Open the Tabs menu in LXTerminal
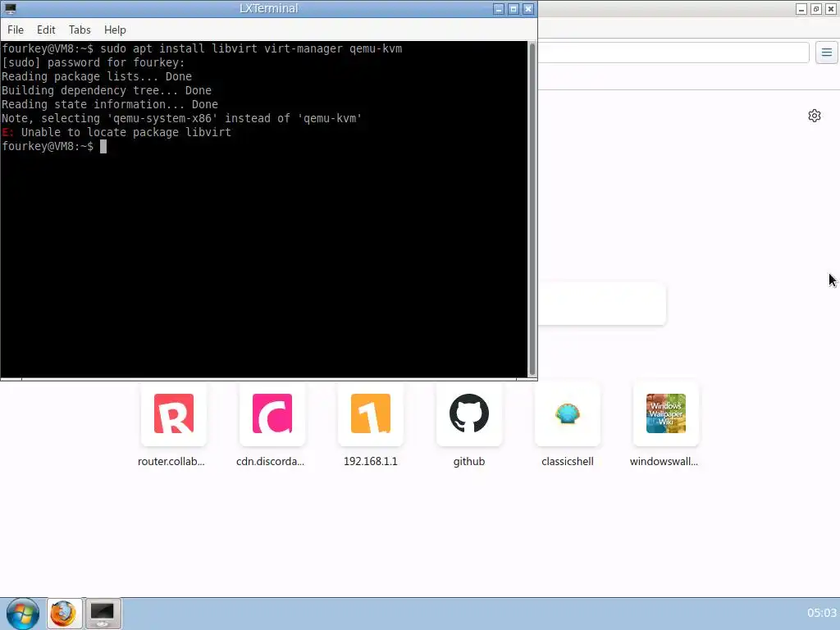The height and width of the screenshot is (630, 840). pos(80,30)
